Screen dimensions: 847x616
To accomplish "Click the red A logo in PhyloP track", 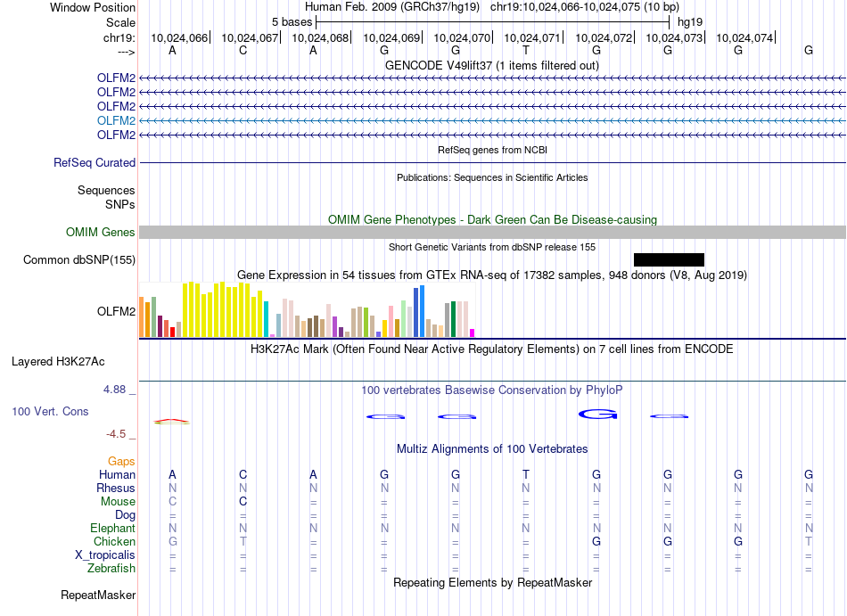I will coord(172,421).
